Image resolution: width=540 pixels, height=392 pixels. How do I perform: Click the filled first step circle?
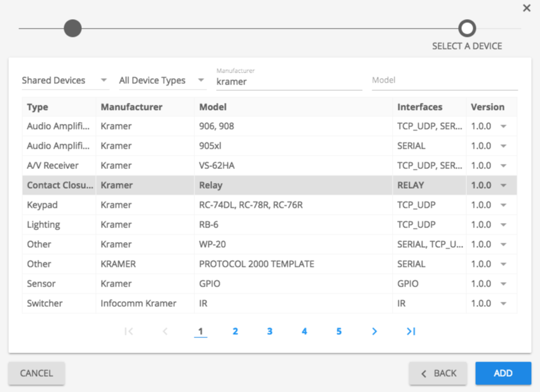(72, 28)
